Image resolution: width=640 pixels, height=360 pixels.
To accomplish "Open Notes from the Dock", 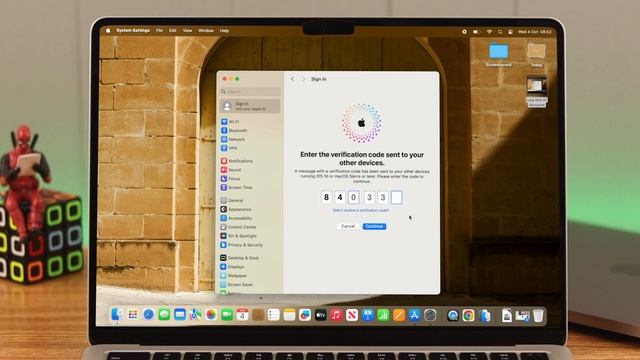I will [289, 314].
